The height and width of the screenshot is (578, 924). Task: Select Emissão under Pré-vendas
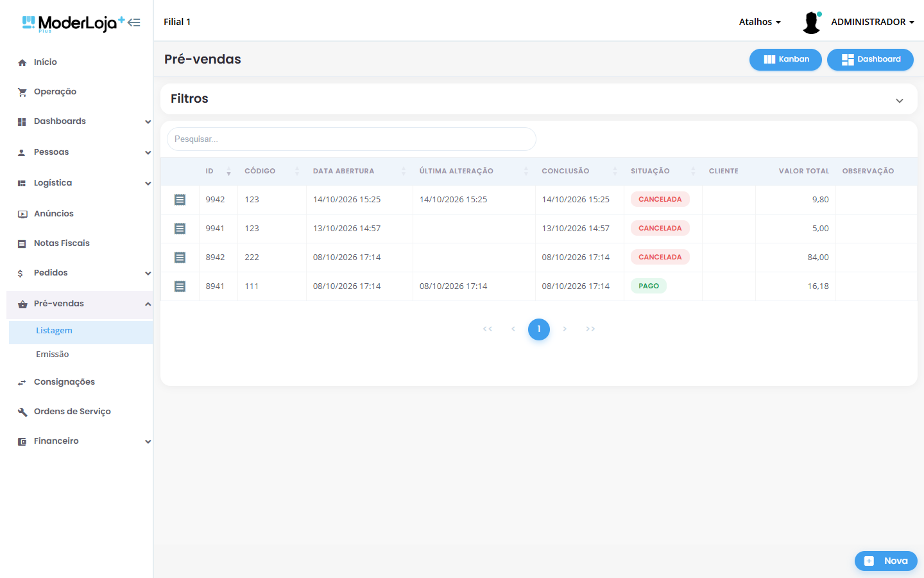81,355
